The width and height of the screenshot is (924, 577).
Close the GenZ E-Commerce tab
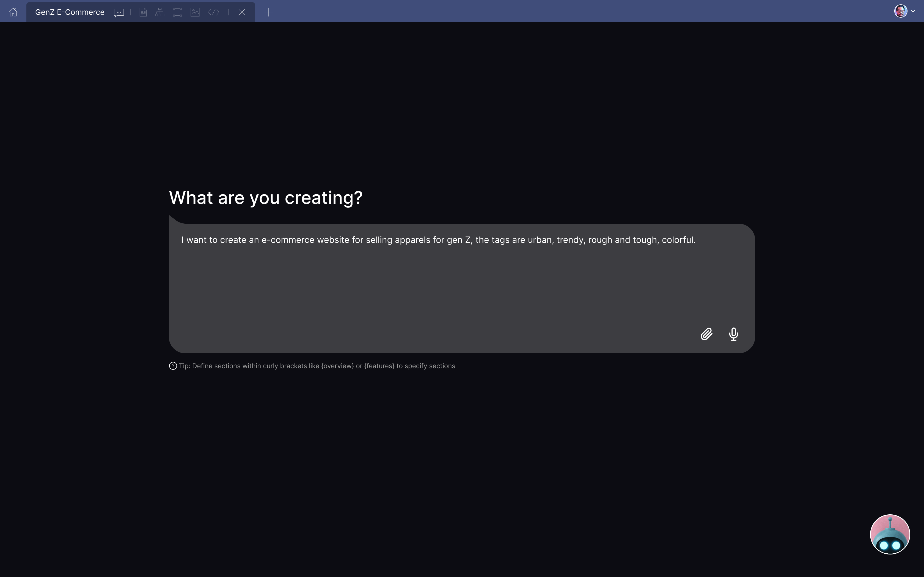[242, 12]
